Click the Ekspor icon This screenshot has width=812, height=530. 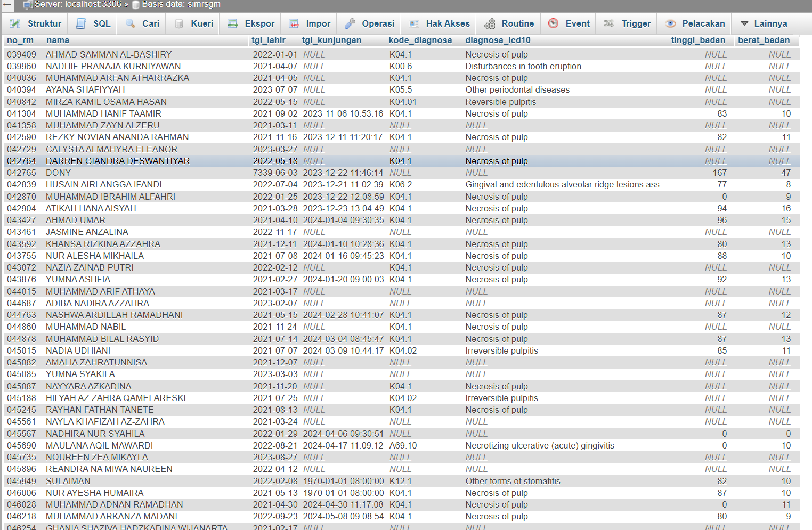(232, 23)
